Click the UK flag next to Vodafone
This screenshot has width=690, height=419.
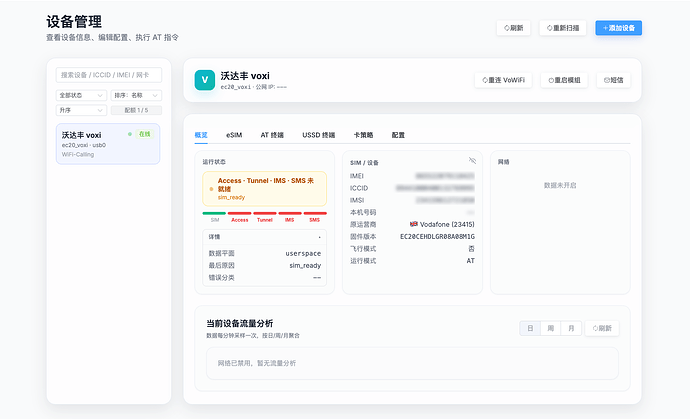[x=414, y=224]
